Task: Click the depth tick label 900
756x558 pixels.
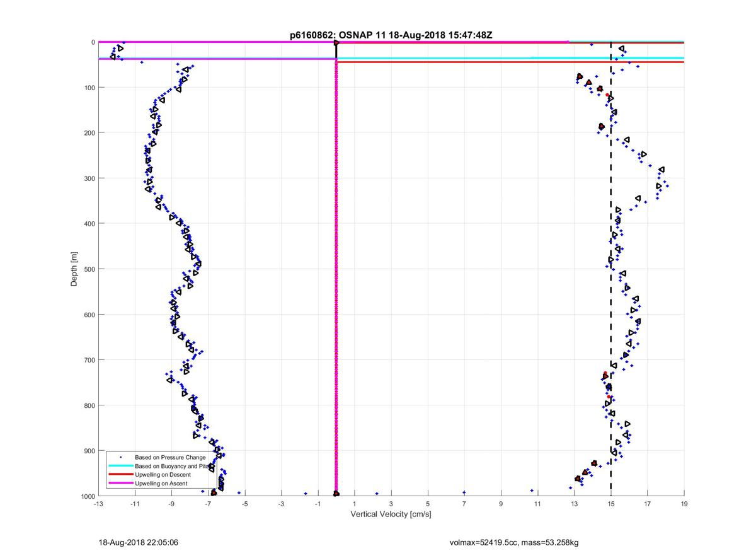Action: pos(89,451)
